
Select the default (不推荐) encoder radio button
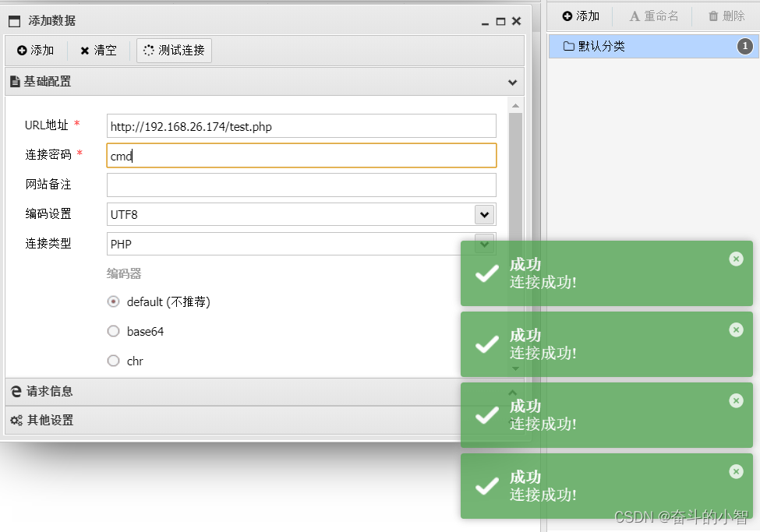coord(114,302)
